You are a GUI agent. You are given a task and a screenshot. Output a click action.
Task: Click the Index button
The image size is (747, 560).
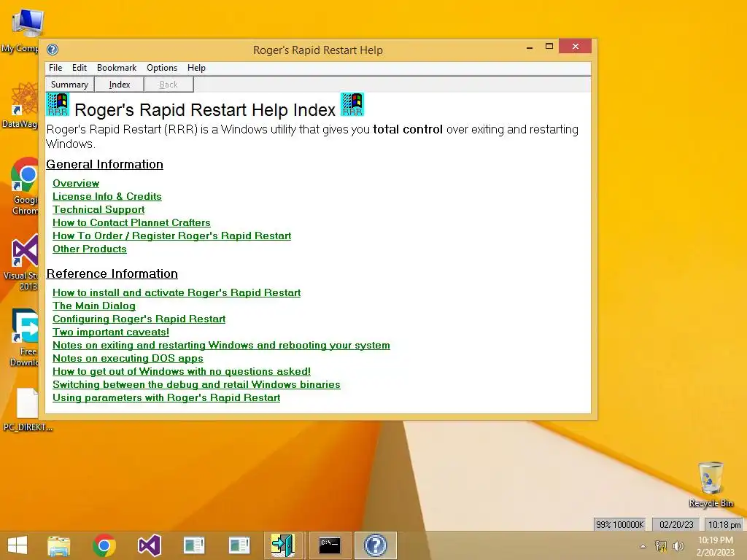(119, 85)
